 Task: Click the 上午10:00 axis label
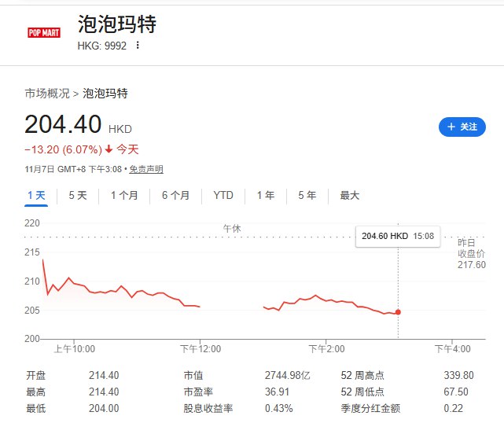click(74, 349)
